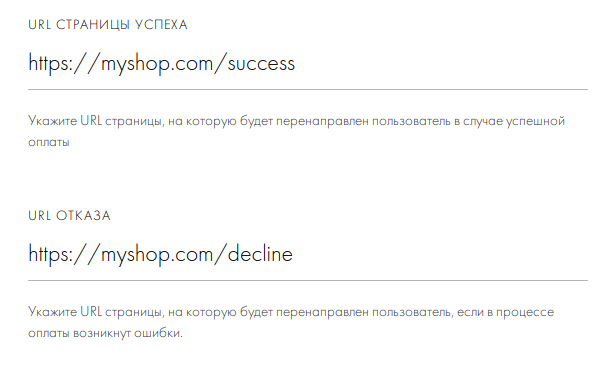The width and height of the screenshot is (612, 373).
Task: Click the hint text about payment errors redirect
Action: point(291,322)
